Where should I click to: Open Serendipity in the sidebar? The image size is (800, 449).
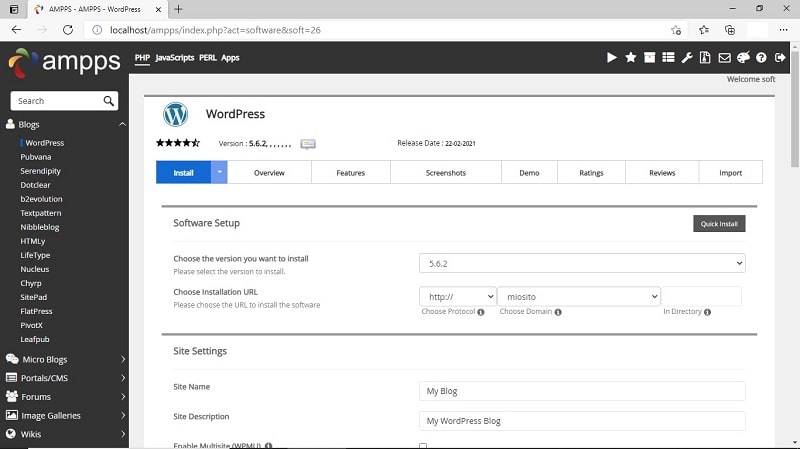[x=40, y=171]
